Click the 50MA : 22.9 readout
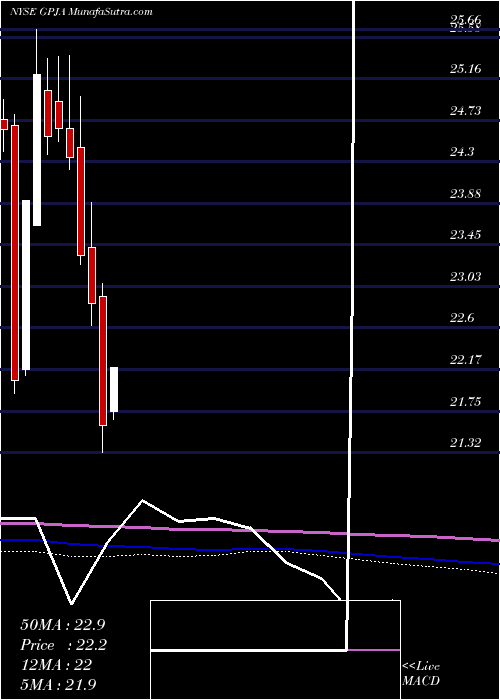The image size is (500, 700). [x=63, y=624]
